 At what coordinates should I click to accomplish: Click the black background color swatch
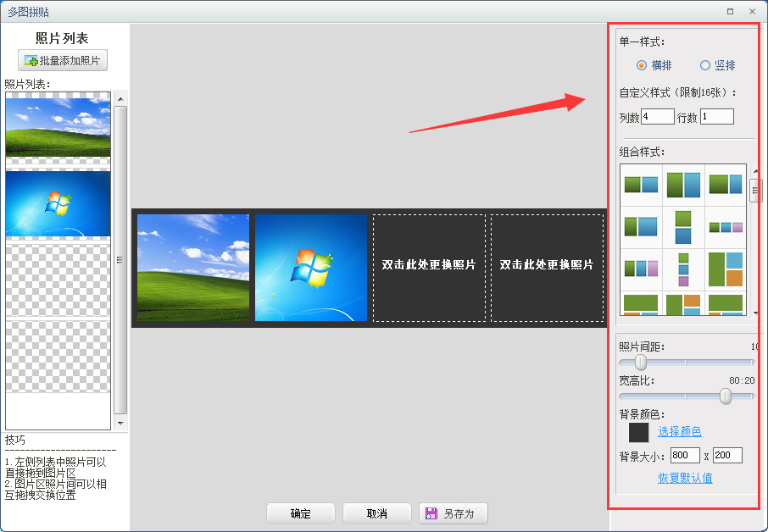638,432
